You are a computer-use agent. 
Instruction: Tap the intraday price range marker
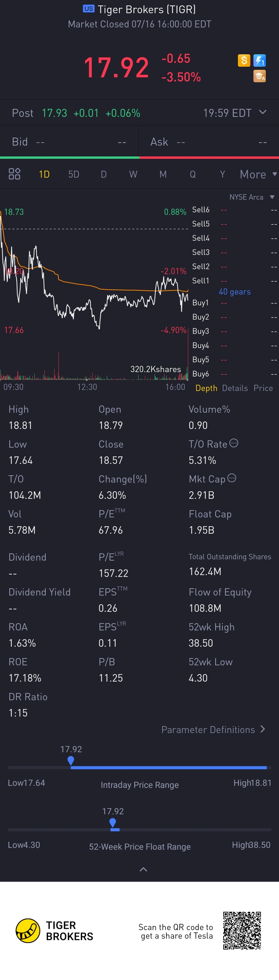pyautogui.click(x=71, y=760)
